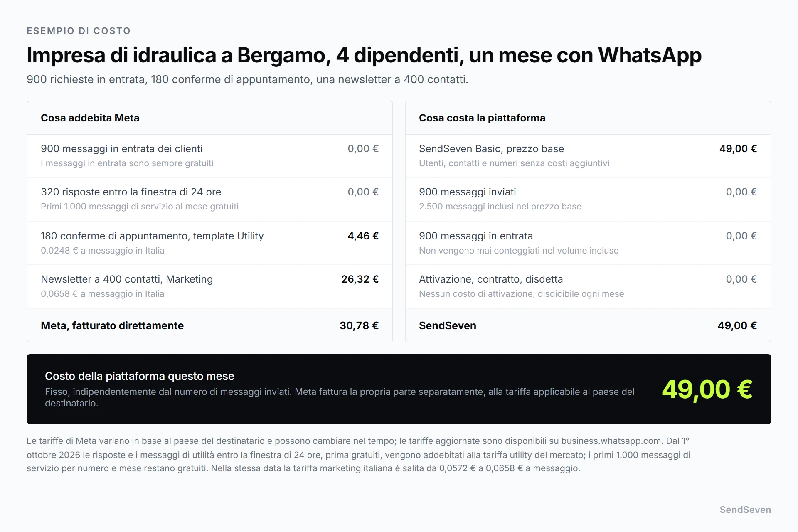
Task: Click note '0,0248 € a messaggio in Italia'
Action: coord(103,251)
